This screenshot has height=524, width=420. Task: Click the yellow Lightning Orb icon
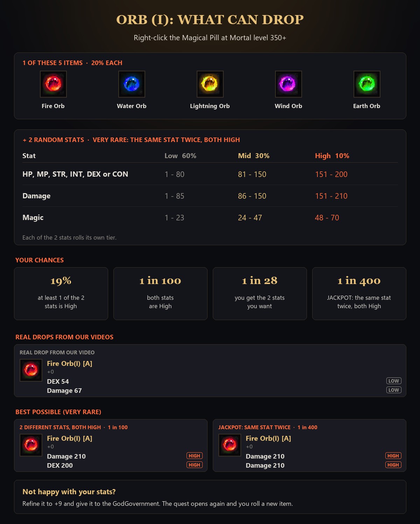click(x=210, y=84)
